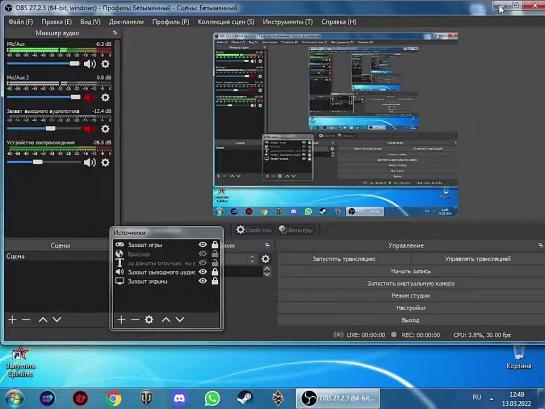Click the monitor icon of Захват экрана source
The height and width of the screenshot is (409, 545).
pyautogui.click(x=120, y=281)
